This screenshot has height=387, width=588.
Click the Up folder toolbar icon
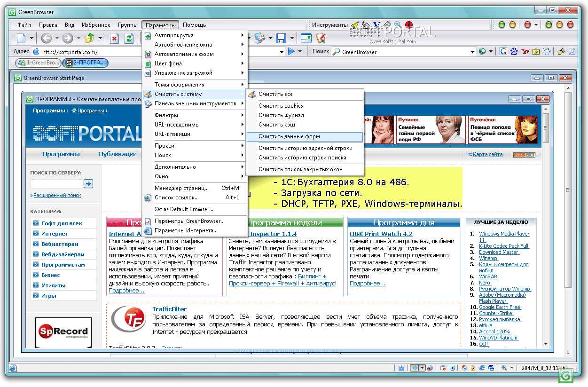coord(90,38)
